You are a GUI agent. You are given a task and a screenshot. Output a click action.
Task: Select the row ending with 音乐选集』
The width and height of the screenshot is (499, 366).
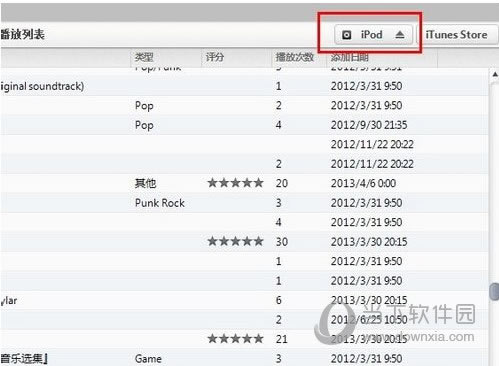click(x=244, y=358)
